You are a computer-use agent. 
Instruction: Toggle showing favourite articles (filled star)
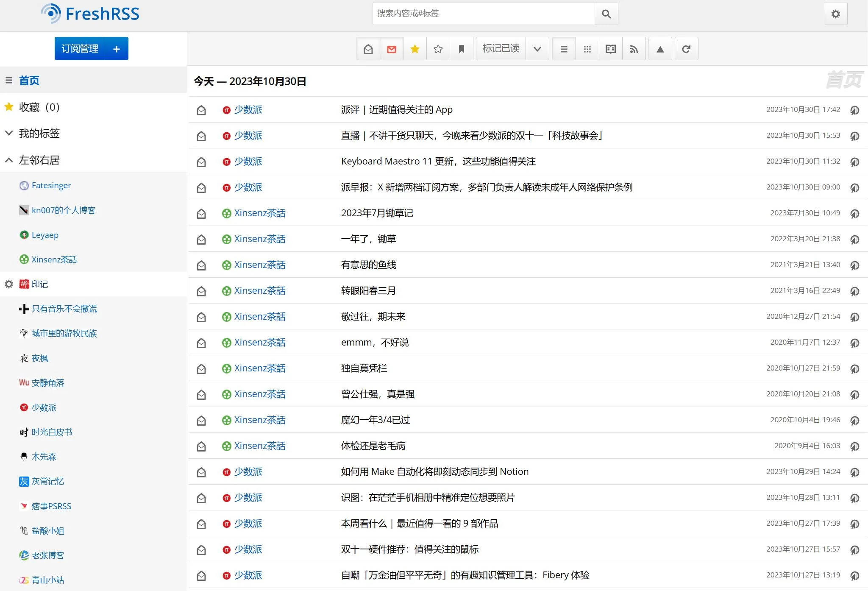(415, 49)
